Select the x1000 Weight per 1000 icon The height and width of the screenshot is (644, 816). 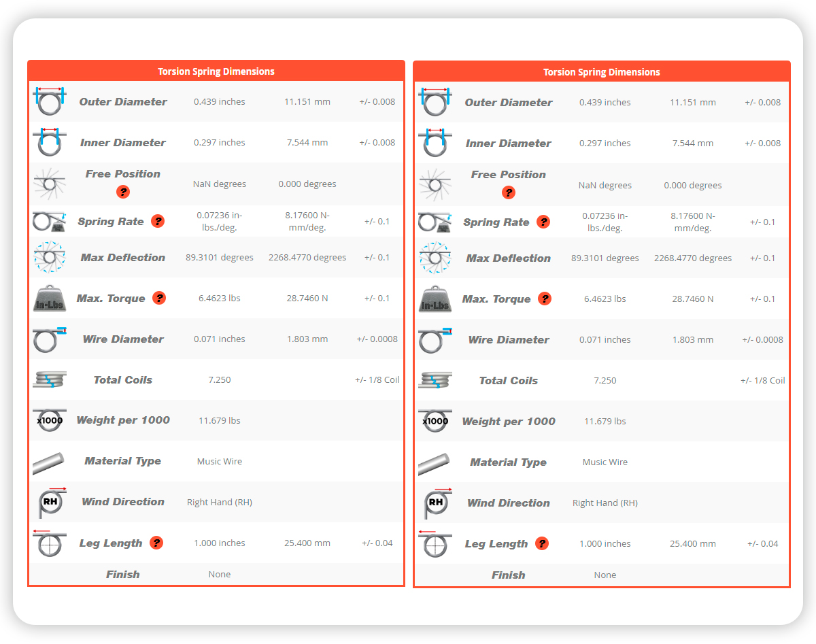[49, 420]
